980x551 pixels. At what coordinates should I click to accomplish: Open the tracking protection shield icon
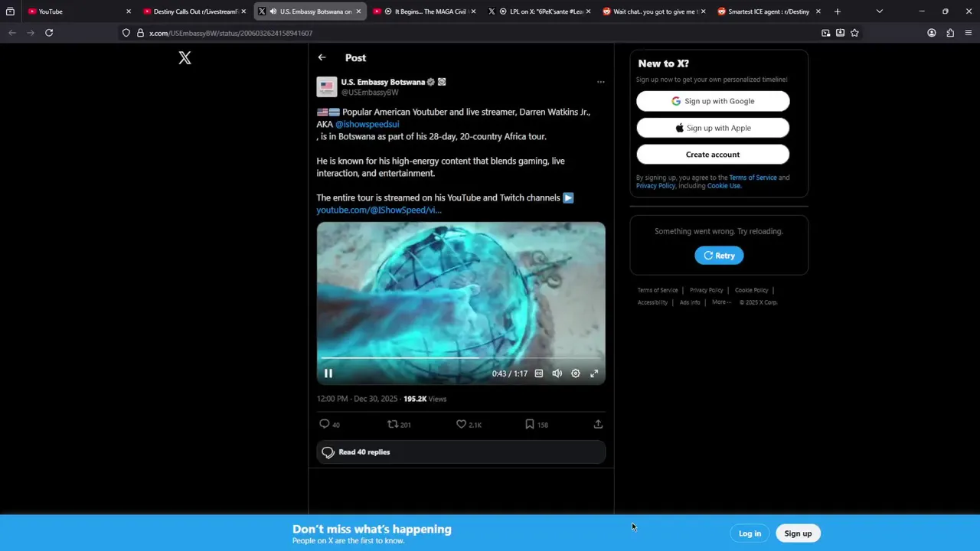(126, 33)
